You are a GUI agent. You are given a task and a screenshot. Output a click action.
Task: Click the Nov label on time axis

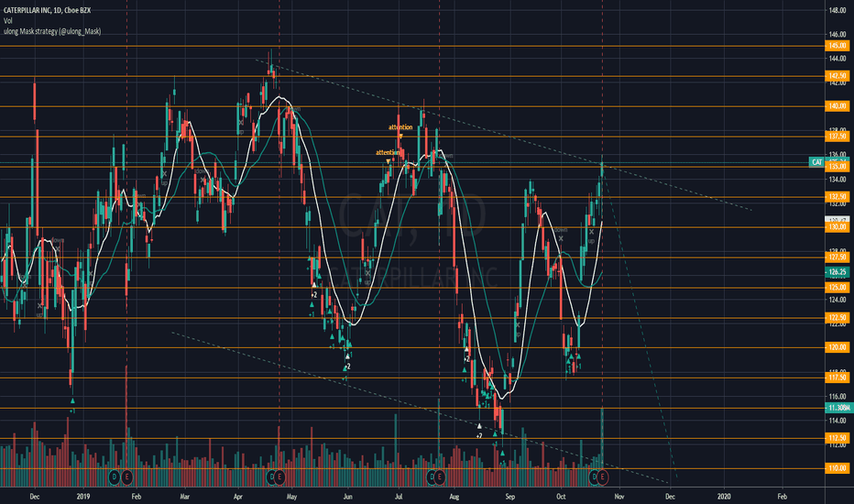click(619, 497)
